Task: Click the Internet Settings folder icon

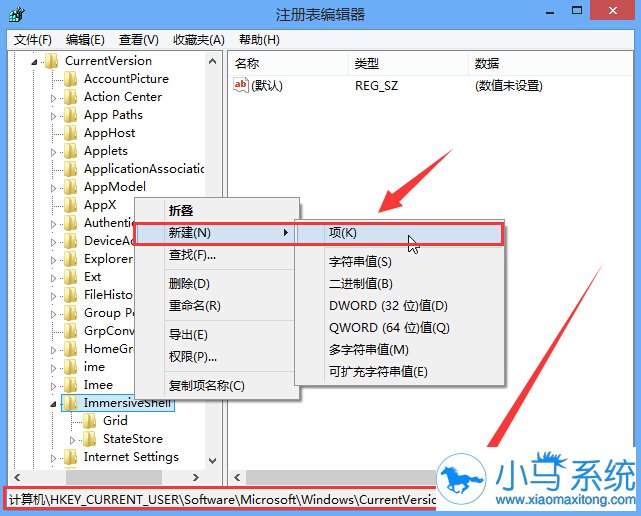Action: pyautogui.click(x=70, y=457)
